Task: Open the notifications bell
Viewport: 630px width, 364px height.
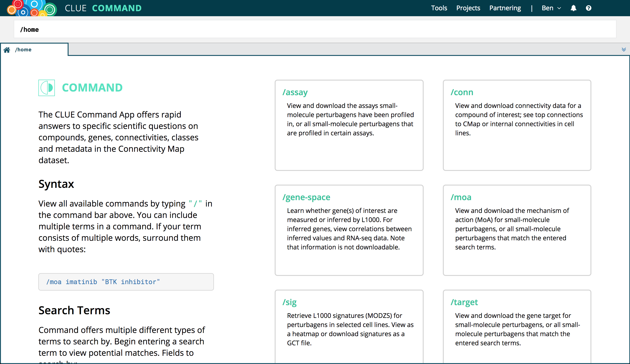Action: point(573,8)
